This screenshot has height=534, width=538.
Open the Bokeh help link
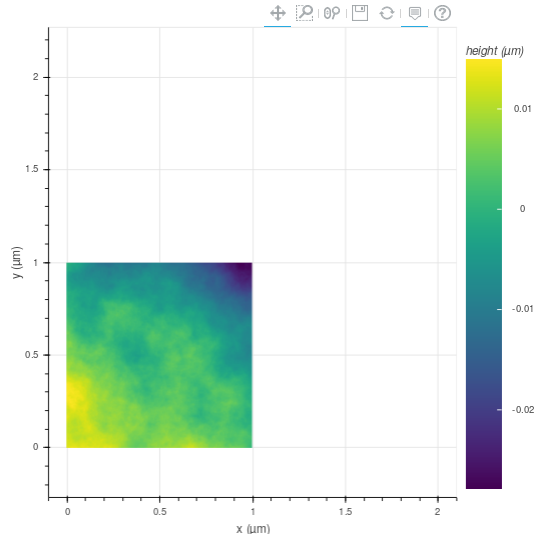point(442,13)
